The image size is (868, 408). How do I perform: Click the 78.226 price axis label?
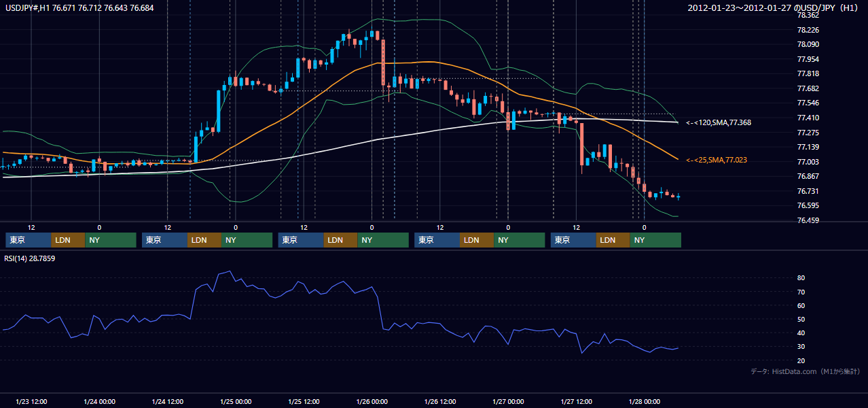click(x=808, y=30)
